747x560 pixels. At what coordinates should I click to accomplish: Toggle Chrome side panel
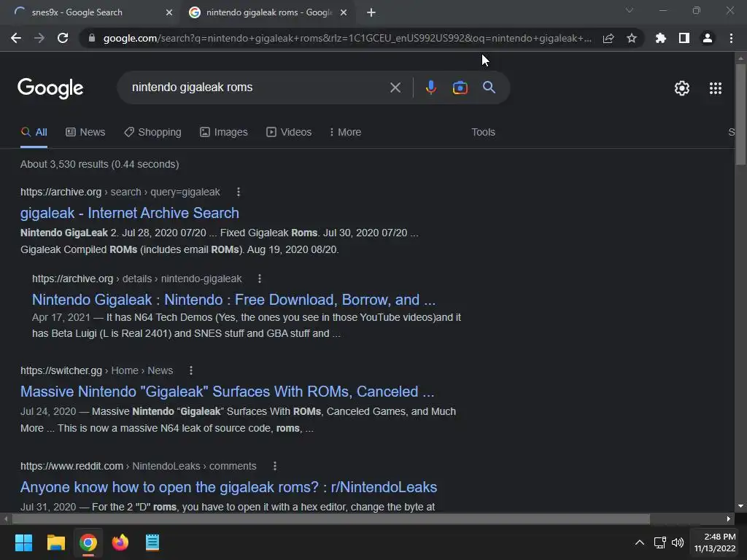pos(684,38)
